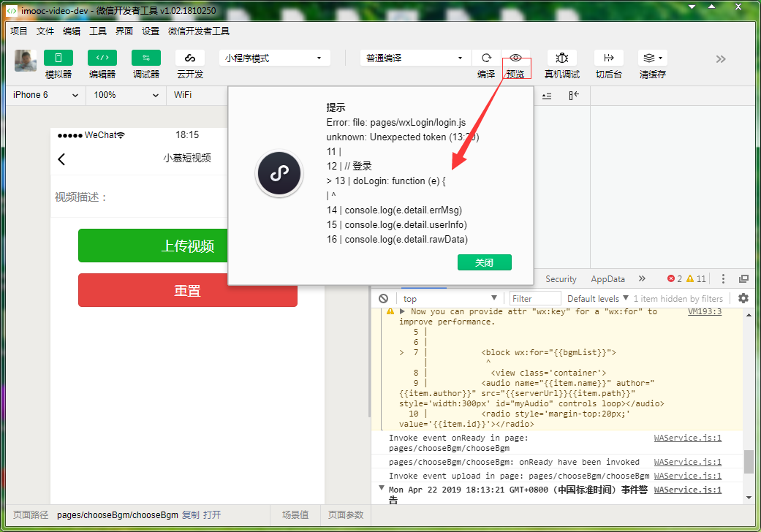761x532 pixels.
Task: Close the error dialog with 关闭 button
Action: pos(485,262)
